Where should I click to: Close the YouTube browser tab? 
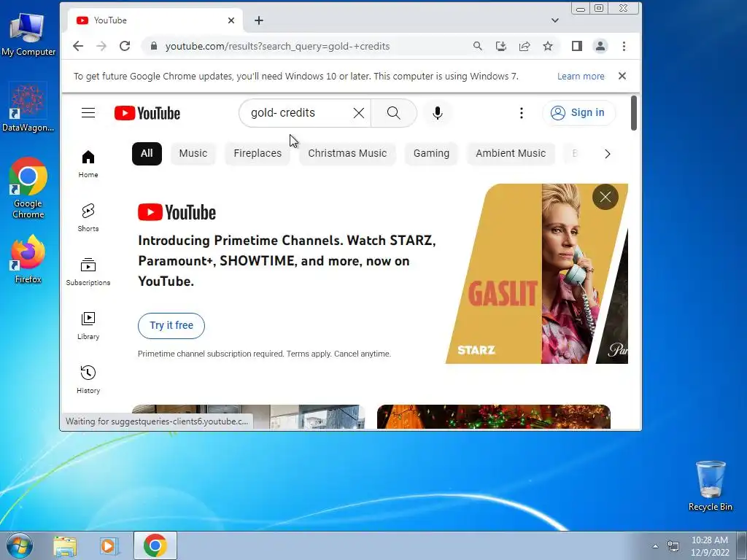231,20
